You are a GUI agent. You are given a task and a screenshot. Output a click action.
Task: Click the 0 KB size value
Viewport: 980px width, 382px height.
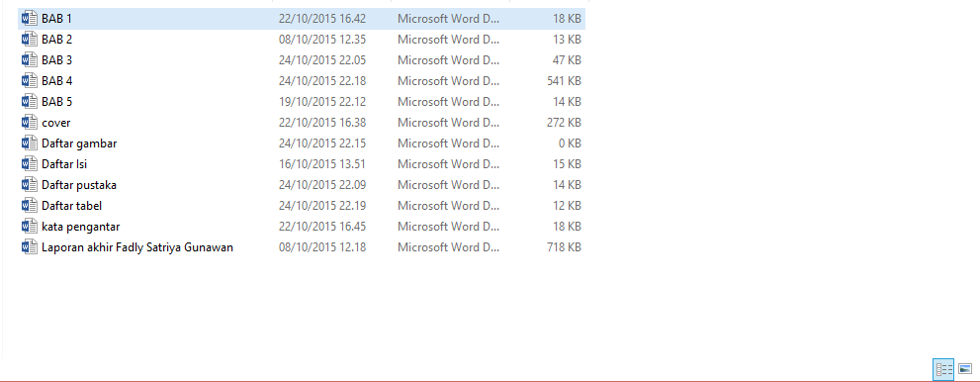(x=570, y=143)
